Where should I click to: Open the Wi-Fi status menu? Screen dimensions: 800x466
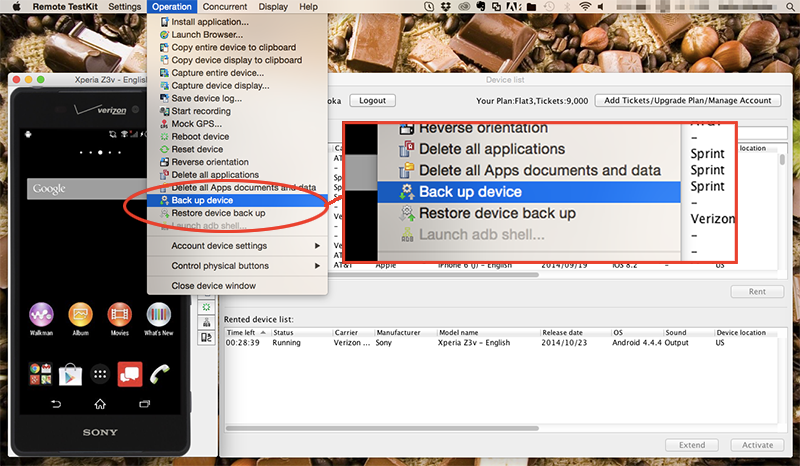point(585,7)
